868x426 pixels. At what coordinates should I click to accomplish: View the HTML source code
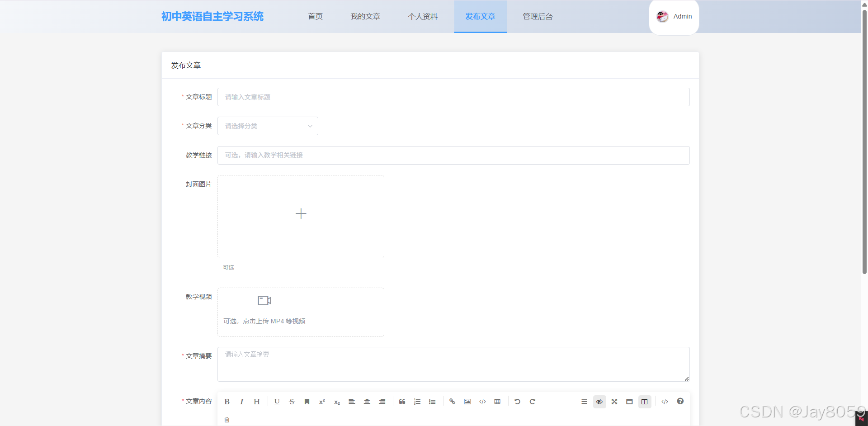(665, 402)
